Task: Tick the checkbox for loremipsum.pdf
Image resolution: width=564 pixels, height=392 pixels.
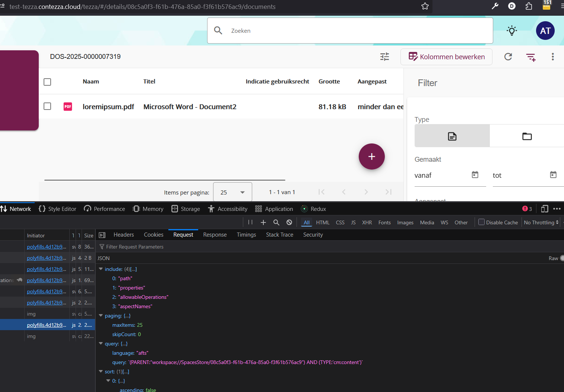Action: click(x=47, y=107)
